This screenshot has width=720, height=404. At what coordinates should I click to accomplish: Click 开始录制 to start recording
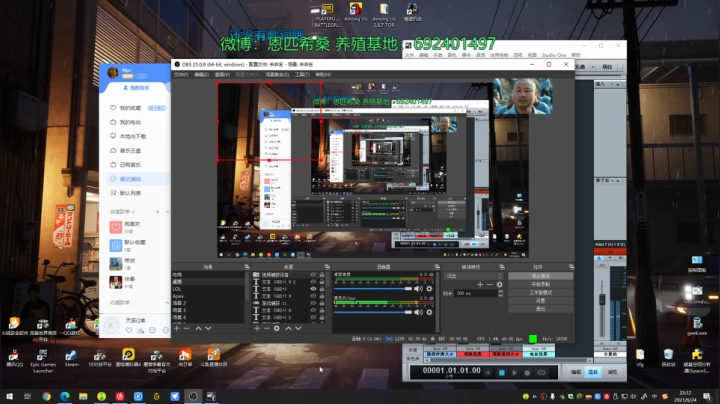point(540,284)
